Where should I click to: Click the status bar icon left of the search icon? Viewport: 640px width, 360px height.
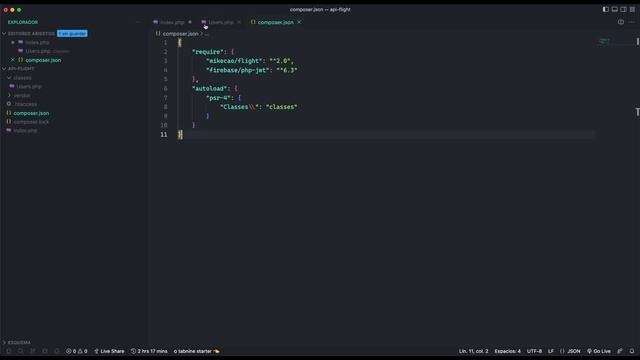pyautogui.click(x=9, y=351)
